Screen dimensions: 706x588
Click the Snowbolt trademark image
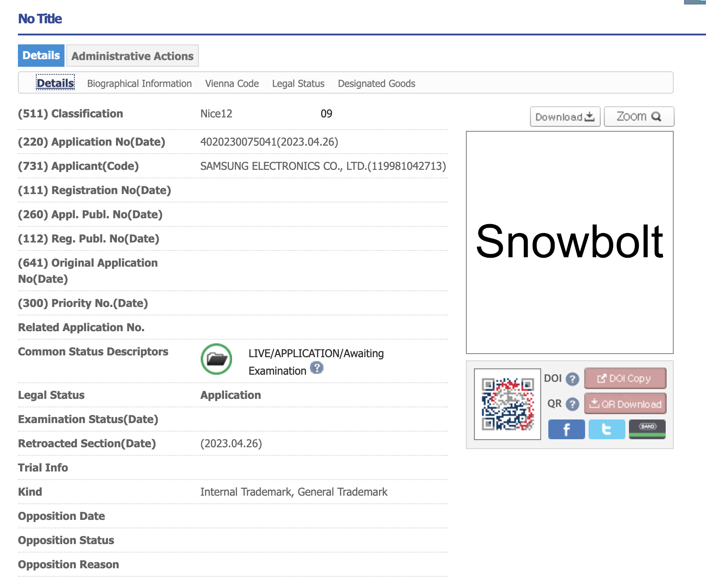tap(569, 242)
